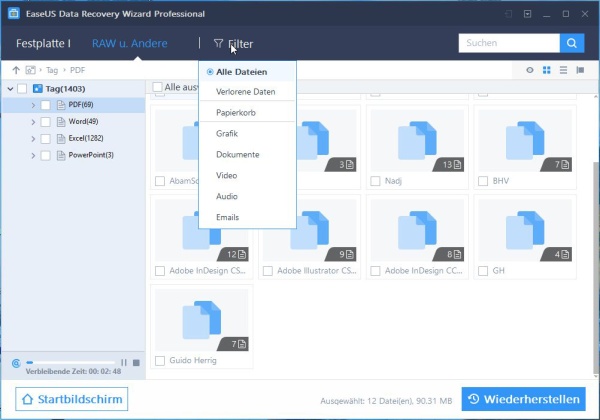Click the breadcrumb root drive icon
This screenshot has width=600, height=420.
pyautogui.click(x=30, y=70)
